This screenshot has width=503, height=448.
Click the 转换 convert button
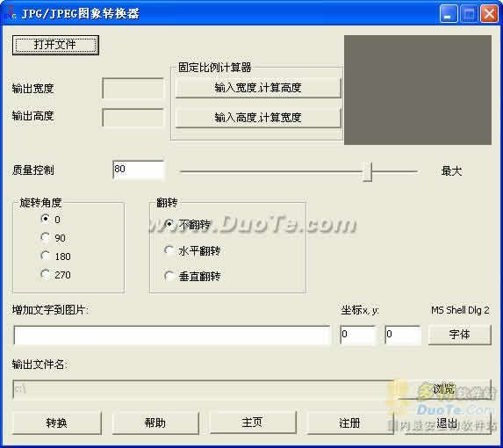pos(57,423)
